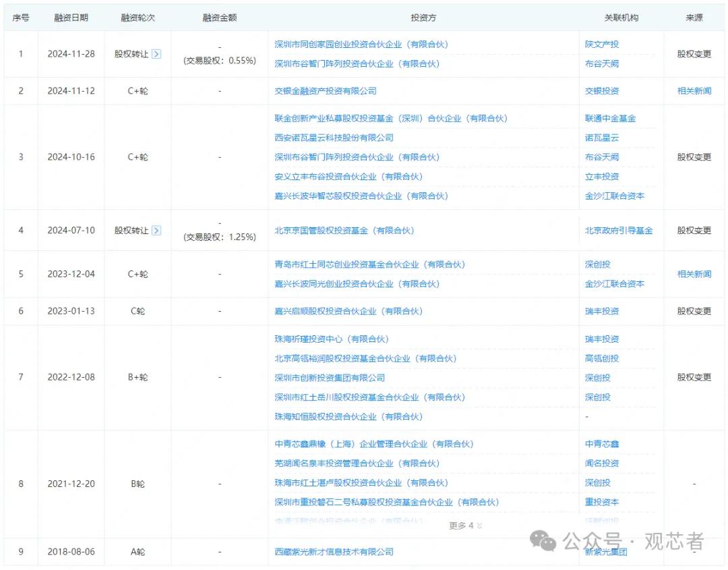Expand 股权转让 arrow for 2024-07-10 round
The width and height of the screenshot is (728, 570).
[x=156, y=230]
